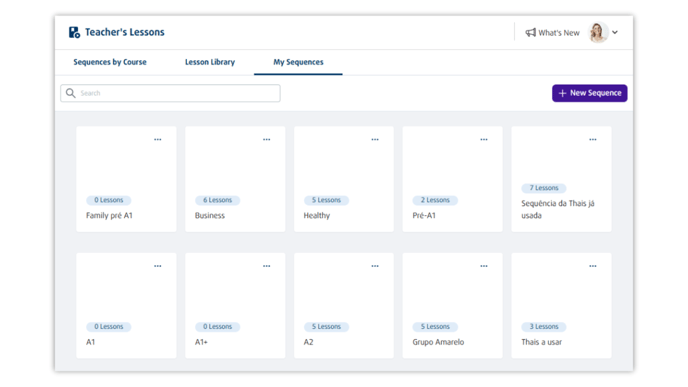Switch to Sequences by Course tab

(110, 62)
